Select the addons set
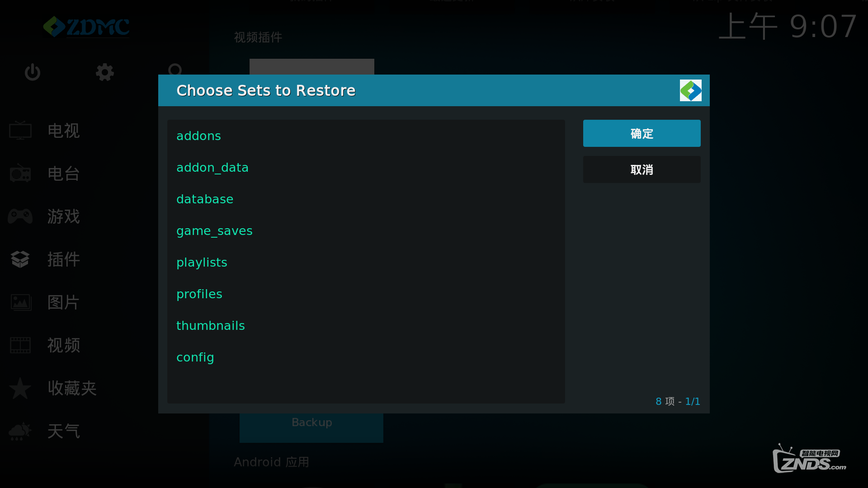 199,136
